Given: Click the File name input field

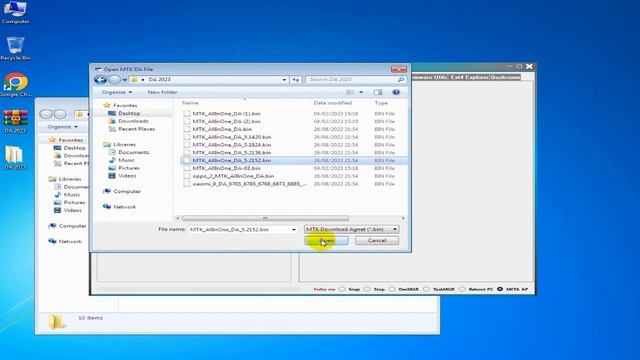Looking at the screenshot, I should click(239, 229).
